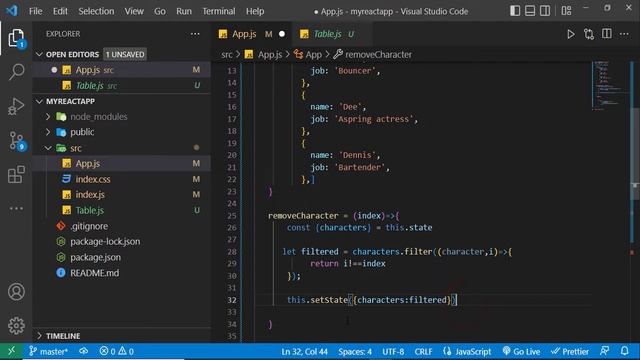Screen dimensions: 640x360
Task: Open the Explorer view in activity bar
Action: point(16,38)
